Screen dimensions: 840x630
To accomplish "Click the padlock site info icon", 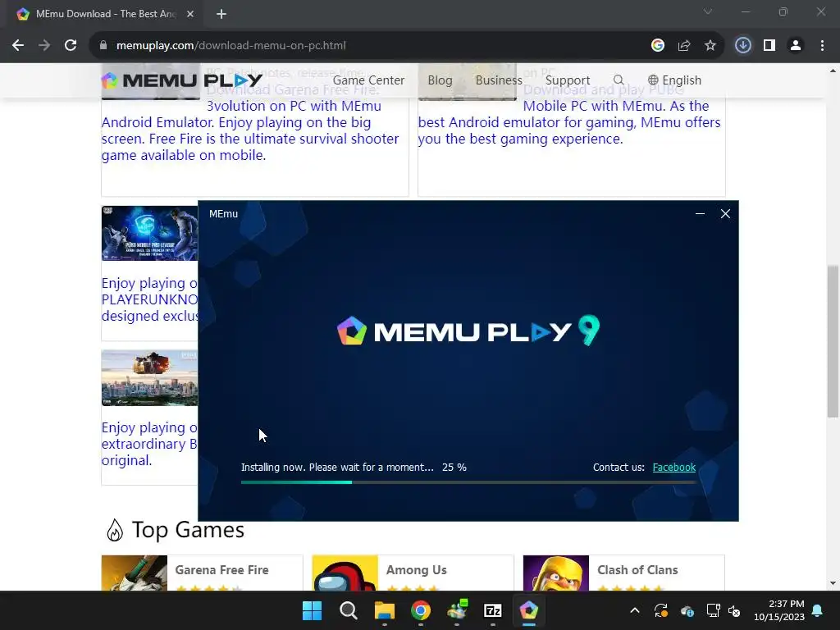I will tap(103, 46).
